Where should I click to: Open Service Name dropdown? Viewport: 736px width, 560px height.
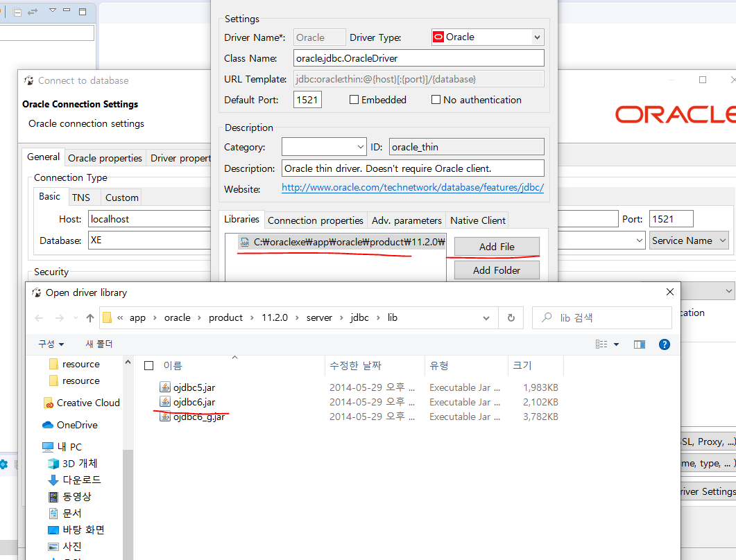click(689, 240)
